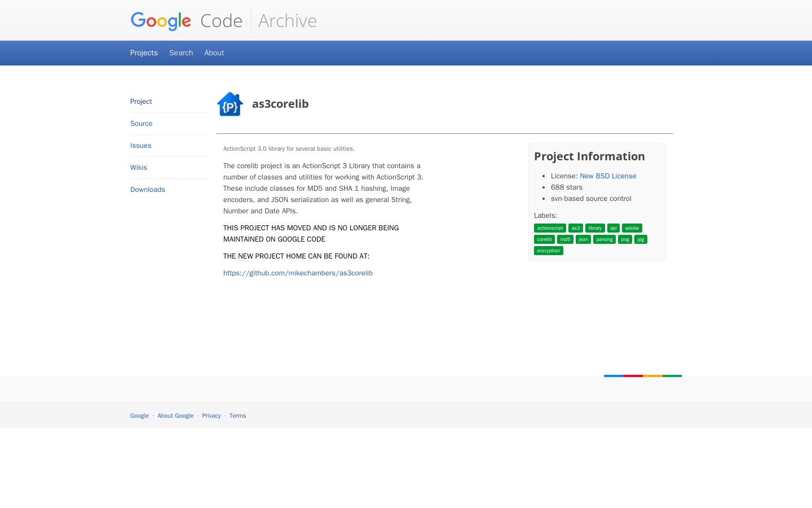Click the actionscript label tag

tap(550, 228)
